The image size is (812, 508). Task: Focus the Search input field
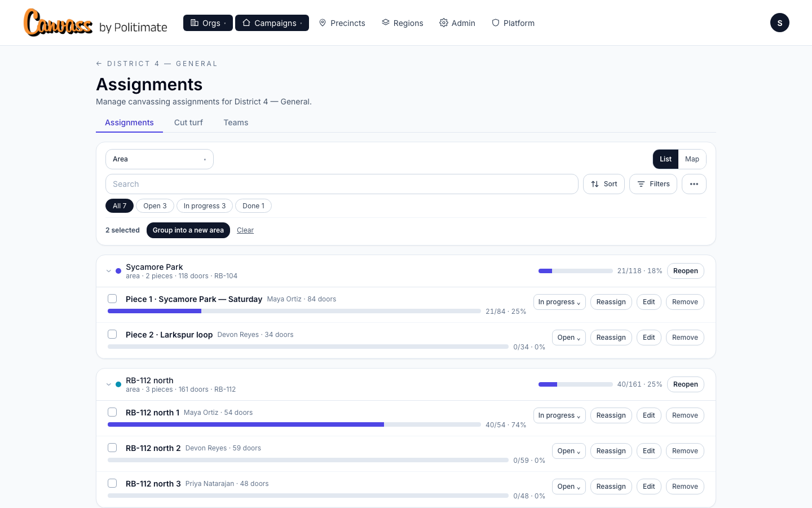(x=342, y=184)
